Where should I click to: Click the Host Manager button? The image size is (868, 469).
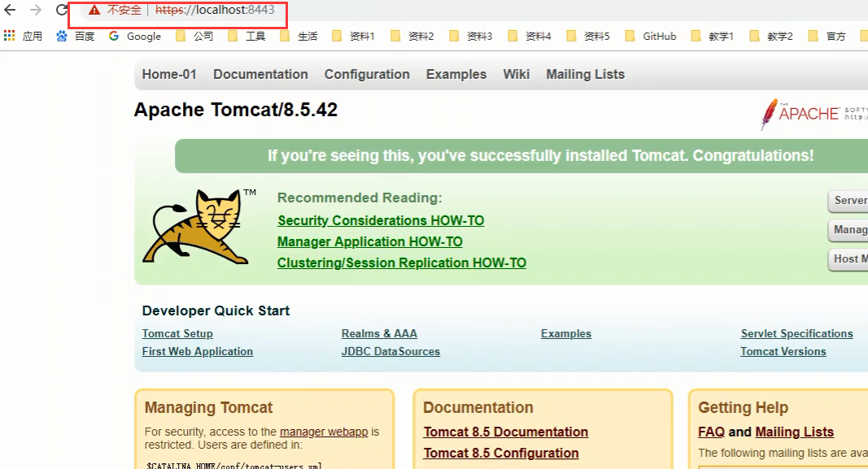848,258
